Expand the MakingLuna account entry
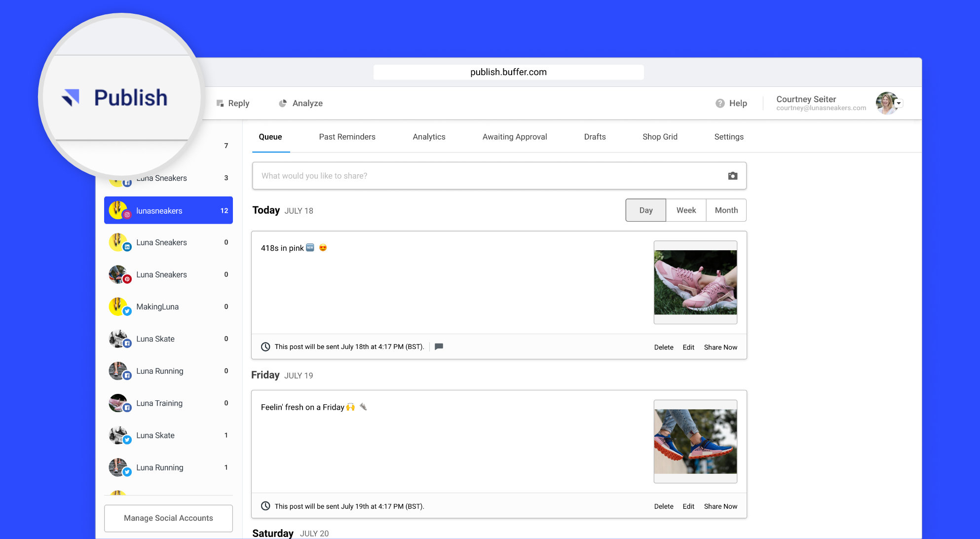Screen dimensions: 980x539 (x=169, y=307)
